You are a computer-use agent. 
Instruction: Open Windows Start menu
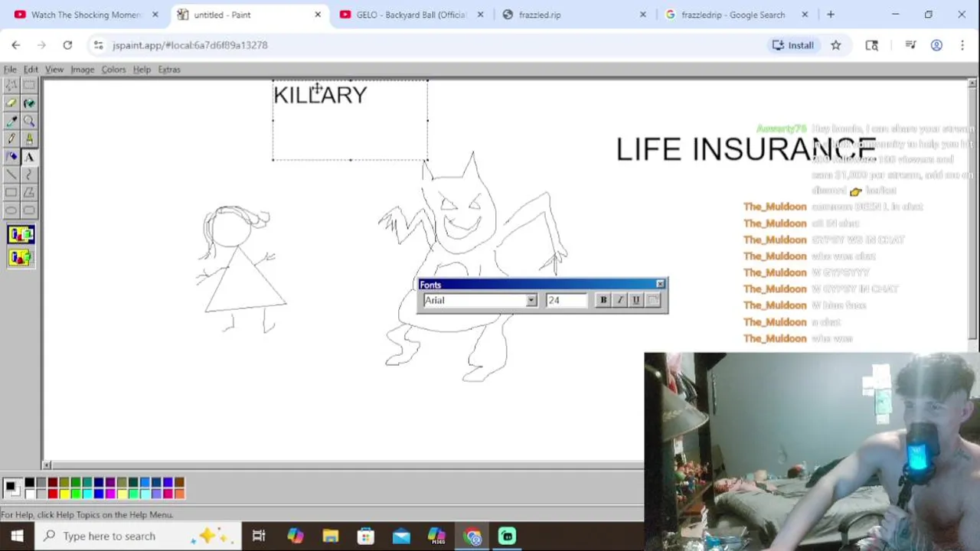(17, 536)
